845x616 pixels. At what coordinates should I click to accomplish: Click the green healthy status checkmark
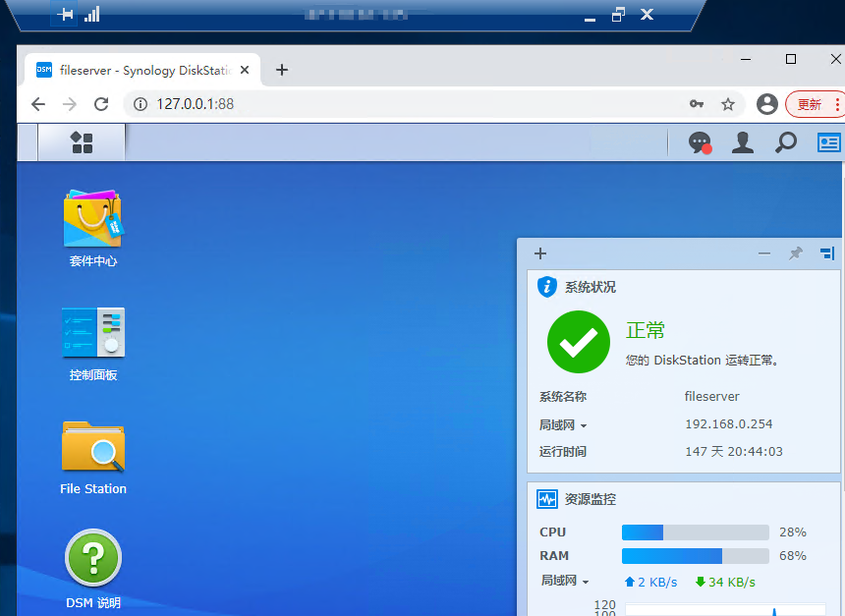pos(579,342)
